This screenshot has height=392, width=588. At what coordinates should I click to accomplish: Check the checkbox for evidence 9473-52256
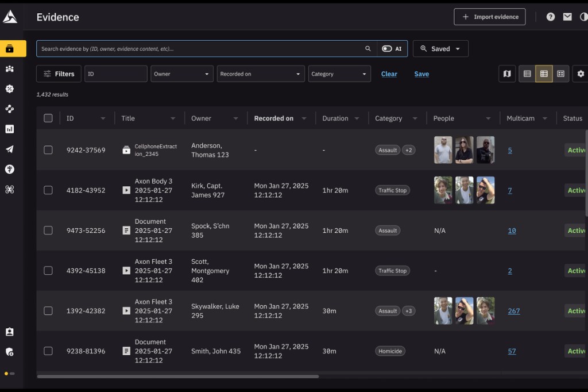coord(48,230)
